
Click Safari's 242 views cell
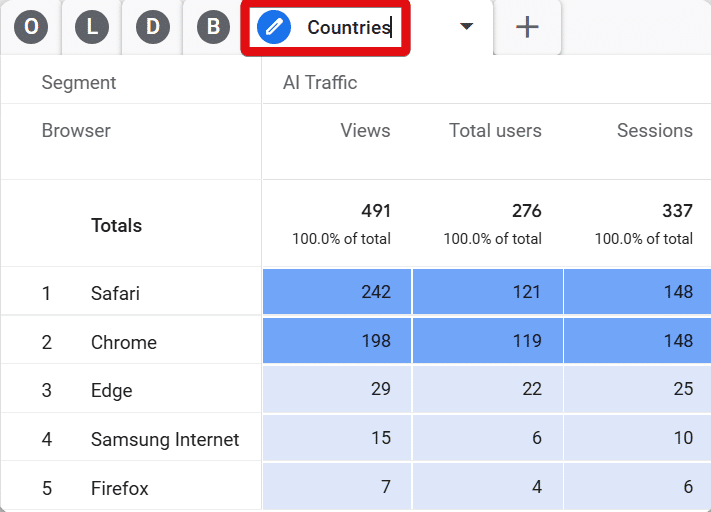coord(337,292)
